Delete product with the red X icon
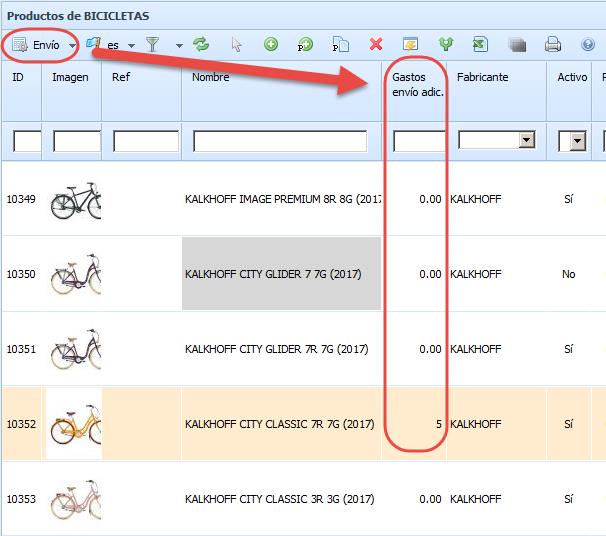Viewport: 606px width, 536px height. (x=376, y=44)
